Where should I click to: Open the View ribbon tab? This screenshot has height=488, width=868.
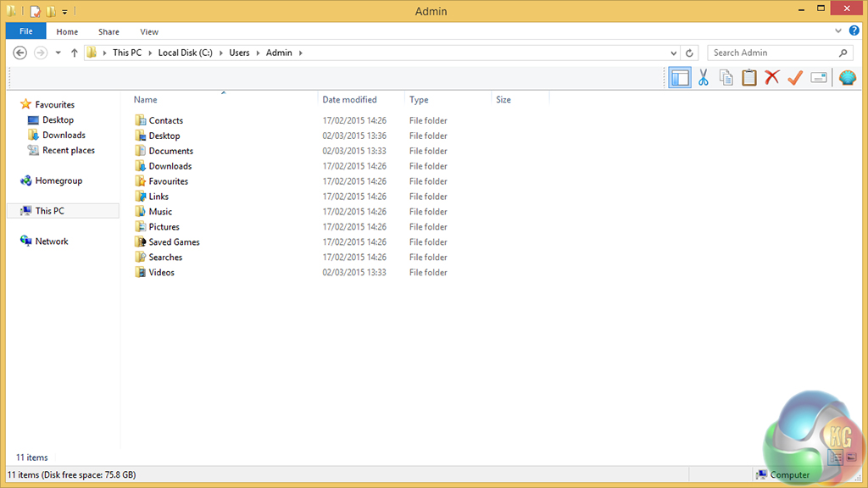(x=149, y=31)
